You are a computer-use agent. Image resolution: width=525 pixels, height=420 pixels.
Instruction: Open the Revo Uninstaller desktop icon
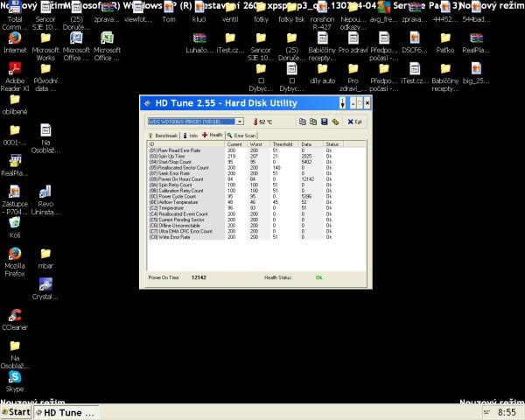coord(45,200)
